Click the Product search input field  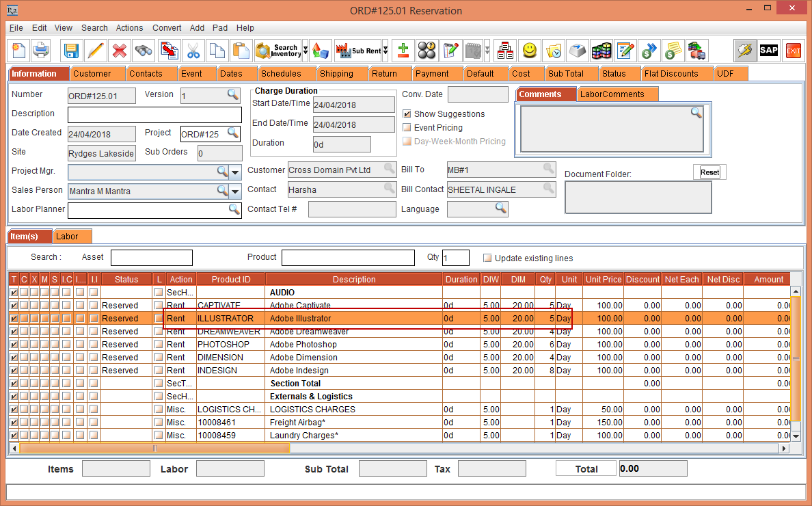(348, 258)
